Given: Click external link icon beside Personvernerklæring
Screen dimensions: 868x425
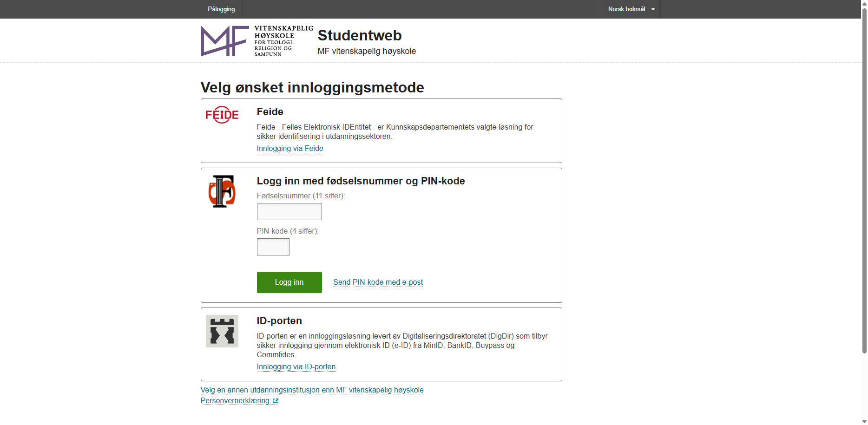Looking at the screenshot, I should pos(276,401).
